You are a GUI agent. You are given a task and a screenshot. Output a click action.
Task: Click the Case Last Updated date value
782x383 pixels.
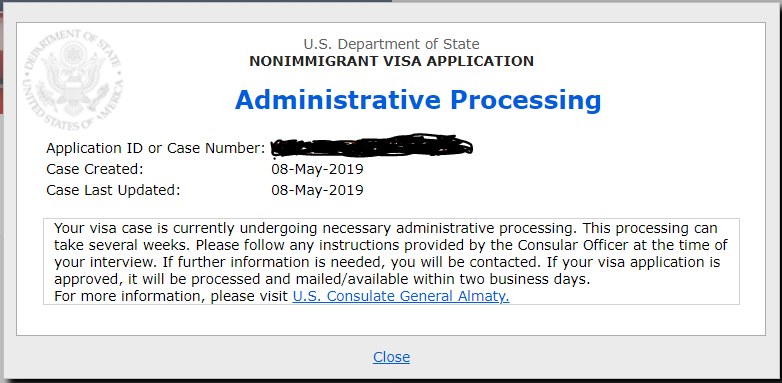click(317, 190)
